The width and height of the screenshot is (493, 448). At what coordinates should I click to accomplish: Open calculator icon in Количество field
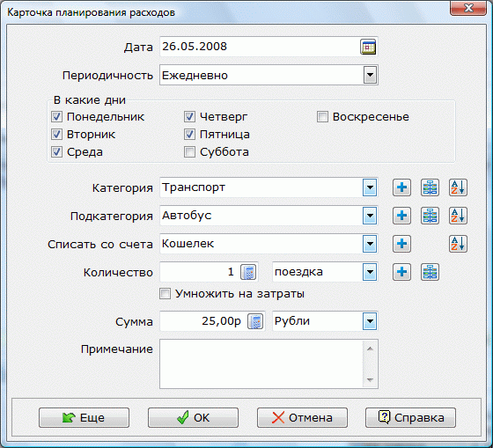(x=248, y=272)
